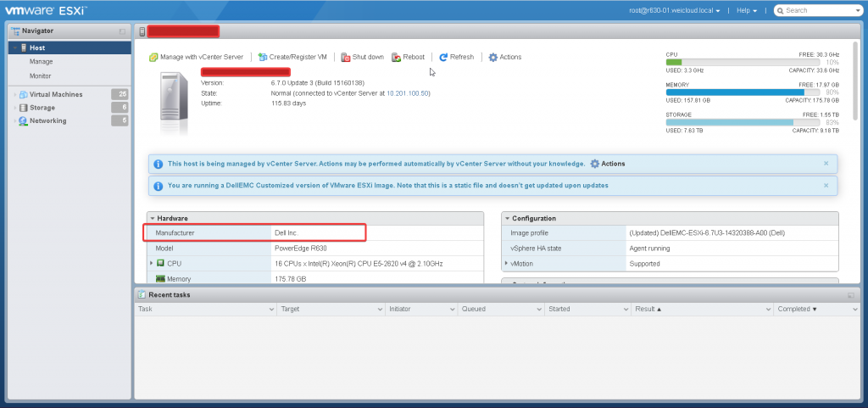Viewport: 868px width, 408px height.
Task: Click the VMware ESXi logo
Action: pyautogui.click(x=46, y=9)
